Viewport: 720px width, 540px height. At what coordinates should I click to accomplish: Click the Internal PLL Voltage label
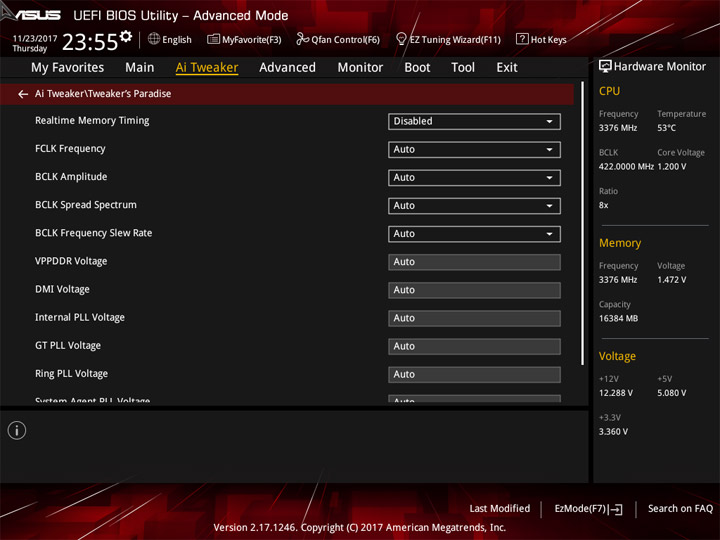point(80,317)
